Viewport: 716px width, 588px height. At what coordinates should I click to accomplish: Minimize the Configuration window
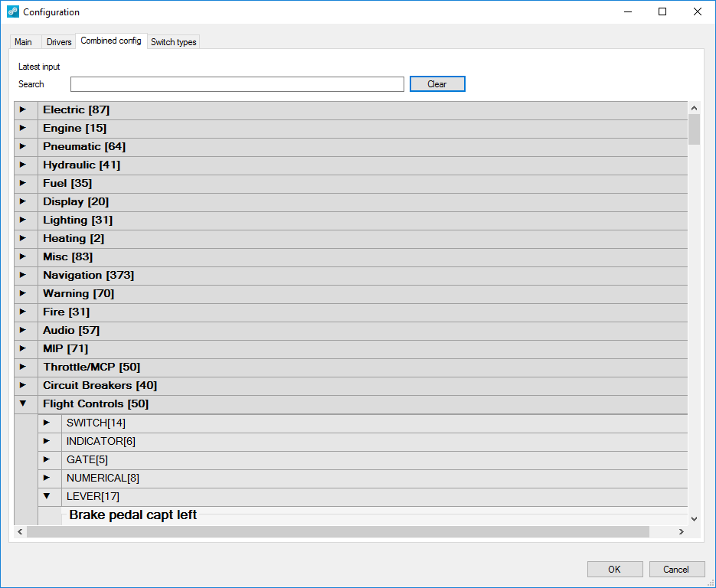click(628, 12)
